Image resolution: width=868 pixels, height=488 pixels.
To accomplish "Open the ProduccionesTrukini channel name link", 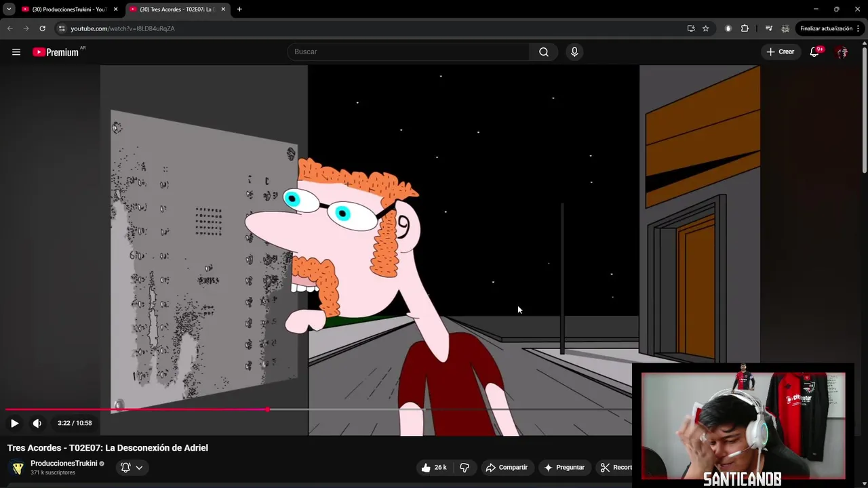I will (64, 464).
